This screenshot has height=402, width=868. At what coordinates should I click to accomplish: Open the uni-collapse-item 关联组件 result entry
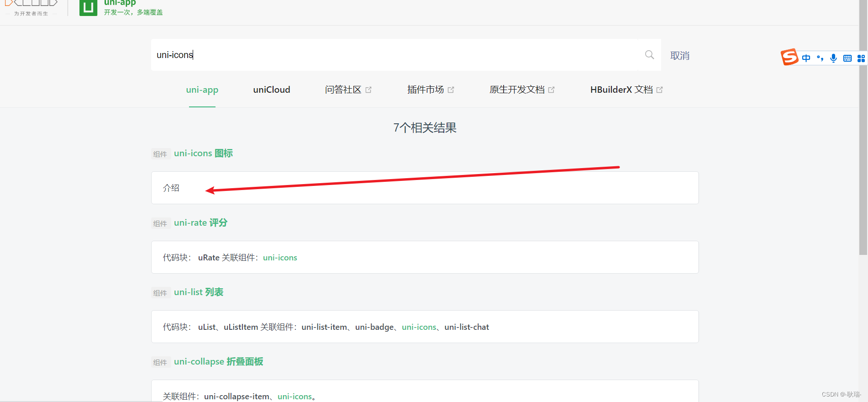pos(425,391)
